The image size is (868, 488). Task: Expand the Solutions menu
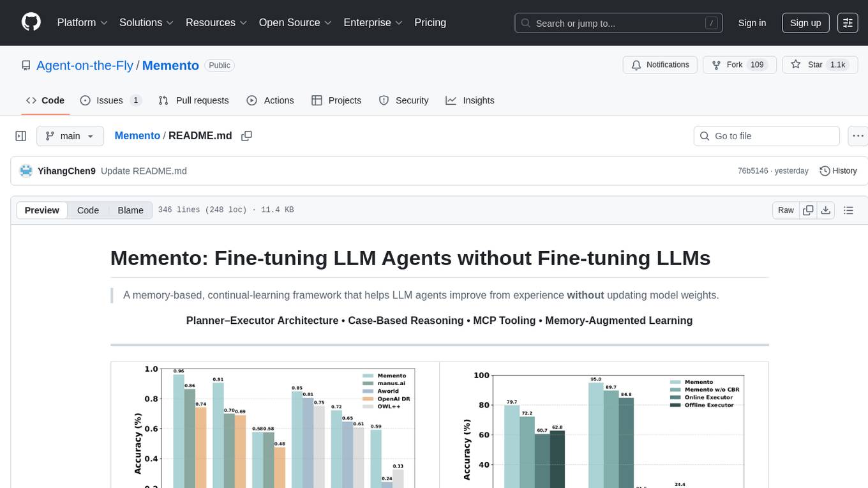(x=147, y=22)
